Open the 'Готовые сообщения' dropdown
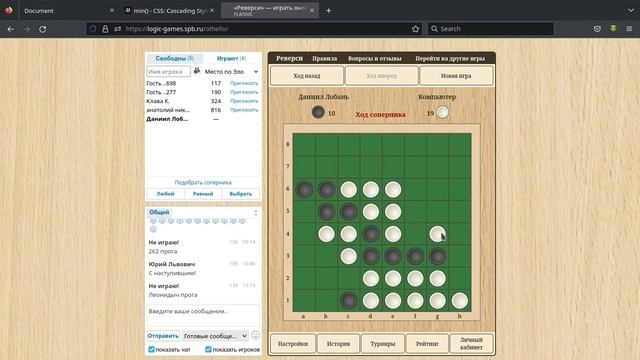 pos(215,336)
